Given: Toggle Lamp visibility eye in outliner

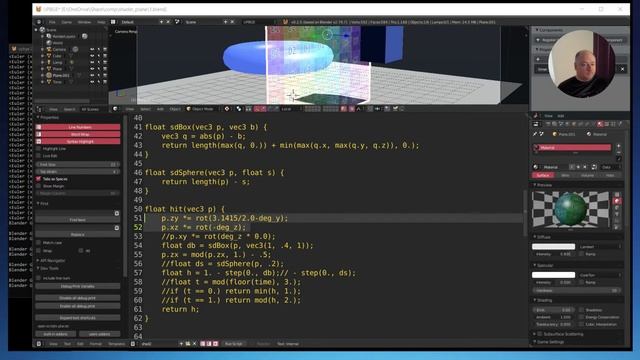Looking at the screenshot, I should [92, 62].
